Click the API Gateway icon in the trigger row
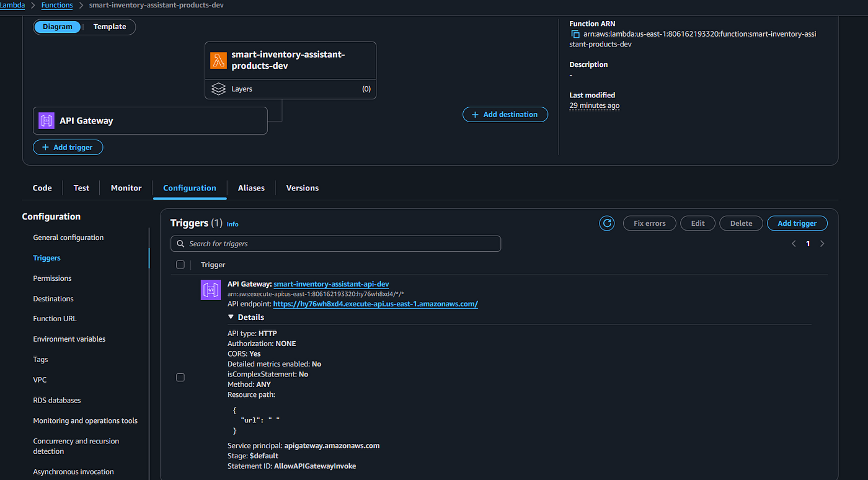The width and height of the screenshot is (868, 480). (x=211, y=290)
